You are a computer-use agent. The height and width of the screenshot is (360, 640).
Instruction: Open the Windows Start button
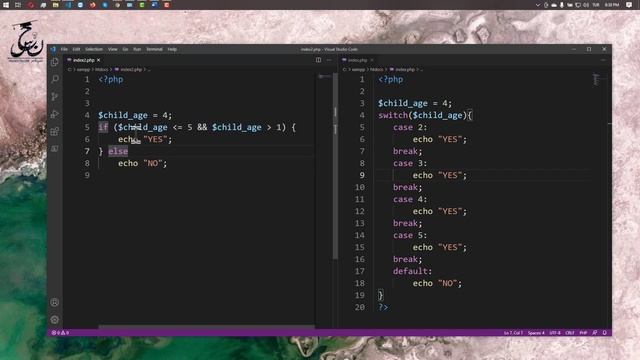(x=6, y=5)
